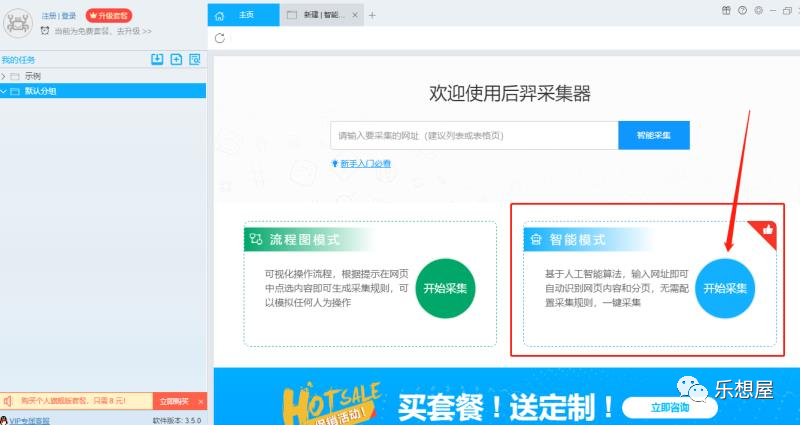Open the VIP专属客服 support link
Viewport: 800px width, 425px height.
click(x=30, y=421)
